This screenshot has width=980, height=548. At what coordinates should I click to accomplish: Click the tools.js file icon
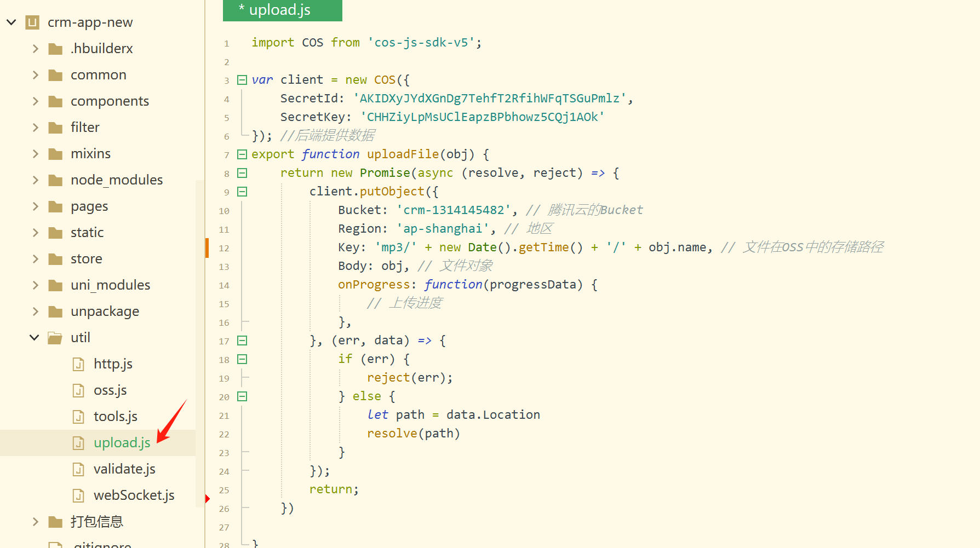(x=78, y=416)
